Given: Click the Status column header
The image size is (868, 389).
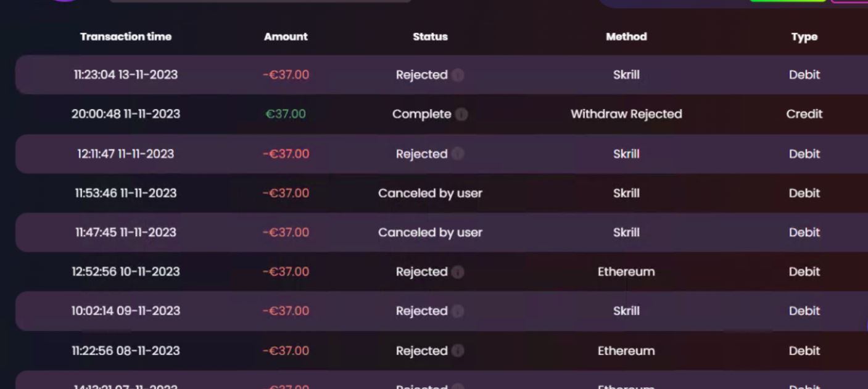Looking at the screenshot, I should pyautogui.click(x=430, y=36).
